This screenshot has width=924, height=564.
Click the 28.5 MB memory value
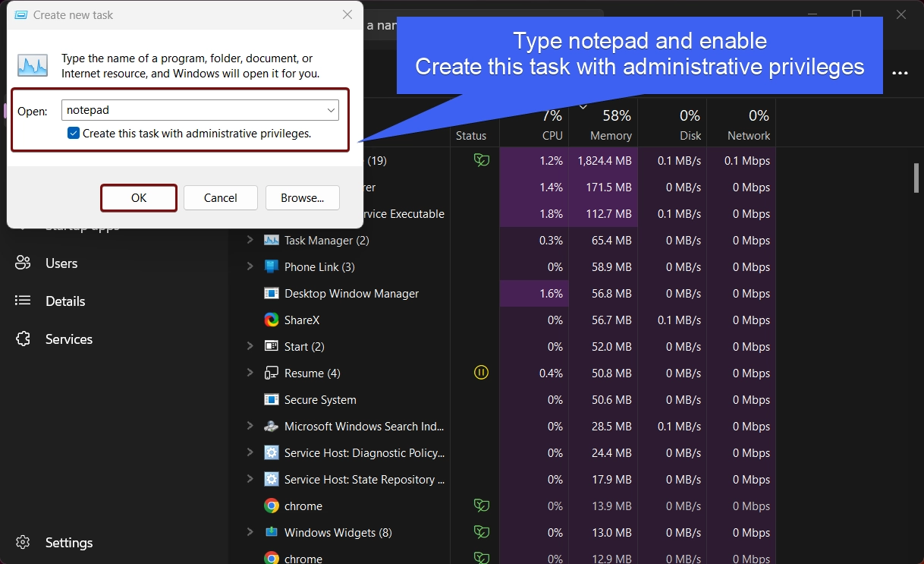pos(611,427)
